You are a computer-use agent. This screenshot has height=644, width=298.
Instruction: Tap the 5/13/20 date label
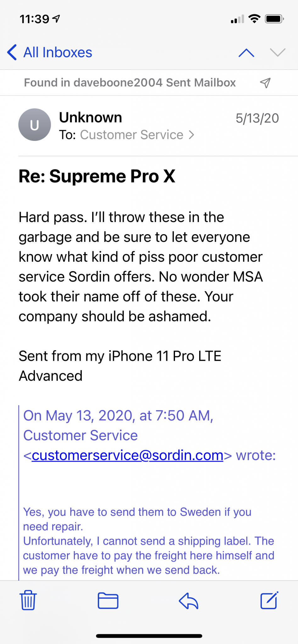pos(257,118)
